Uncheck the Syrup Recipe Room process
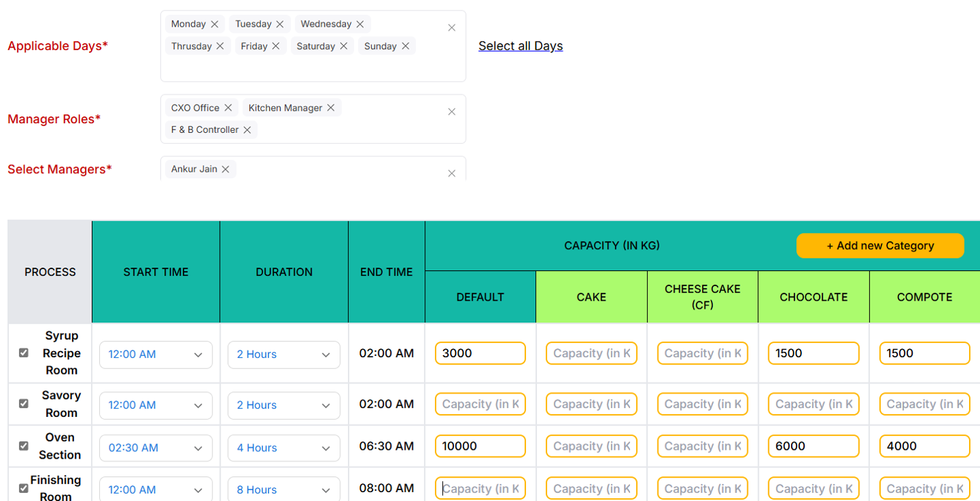This screenshot has width=980, height=501. [24, 353]
